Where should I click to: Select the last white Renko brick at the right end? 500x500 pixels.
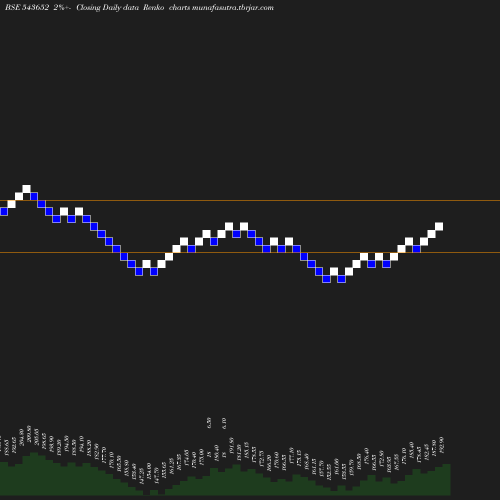[x=439, y=226]
